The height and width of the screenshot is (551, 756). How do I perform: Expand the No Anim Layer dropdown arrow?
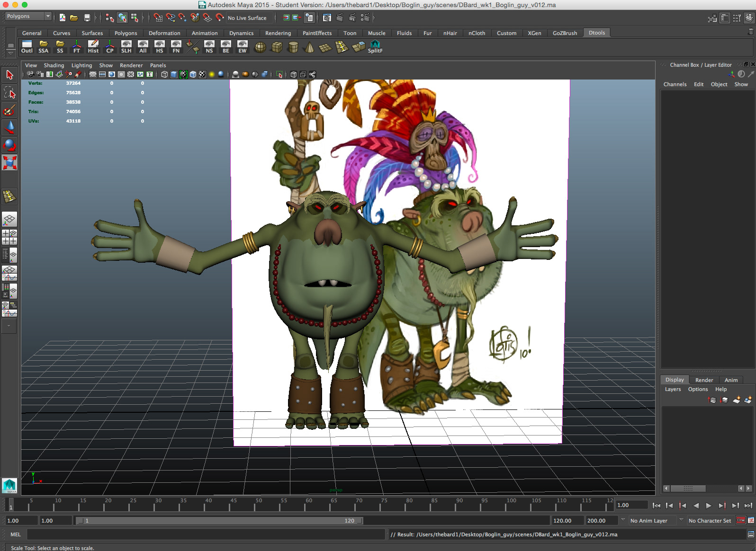pyautogui.click(x=623, y=520)
